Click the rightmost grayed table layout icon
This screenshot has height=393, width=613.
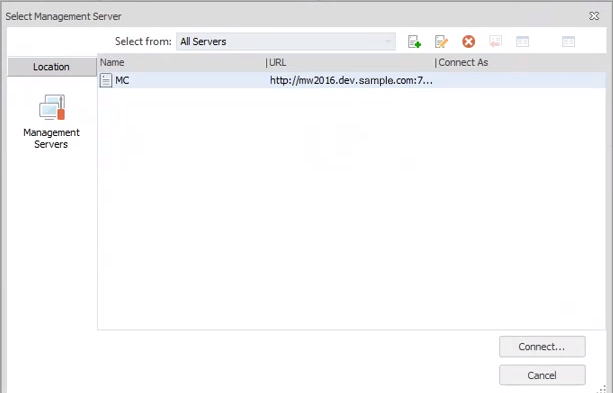tap(568, 41)
